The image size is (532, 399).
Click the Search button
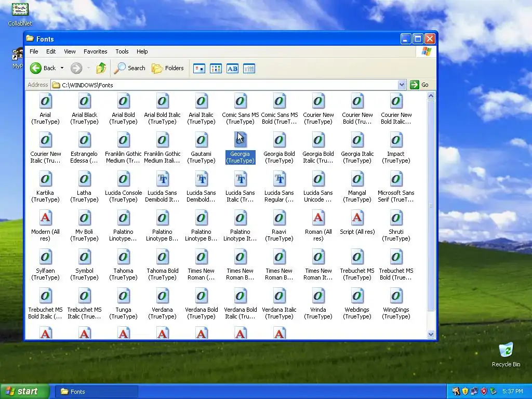point(129,68)
